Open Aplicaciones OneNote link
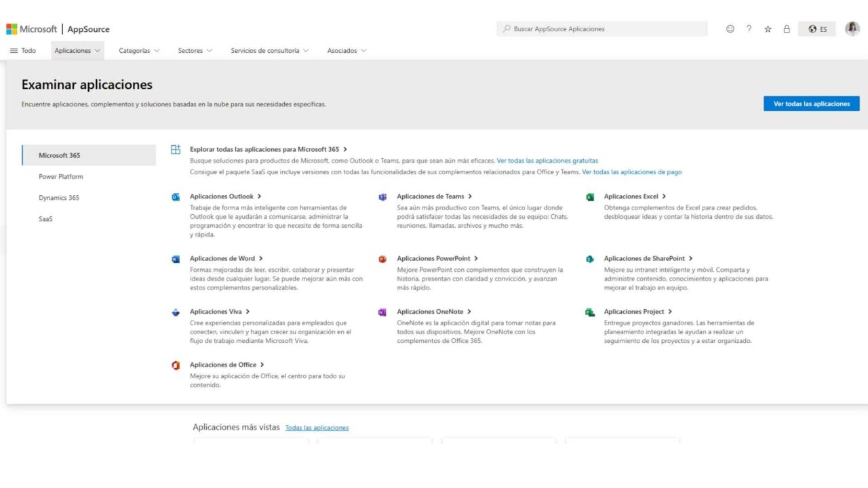The image size is (868, 488). (434, 312)
